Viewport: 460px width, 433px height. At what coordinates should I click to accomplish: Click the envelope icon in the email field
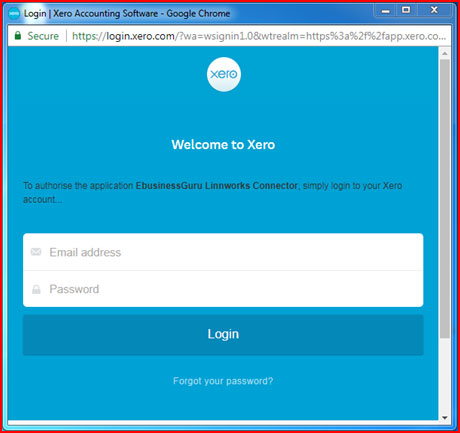click(36, 252)
